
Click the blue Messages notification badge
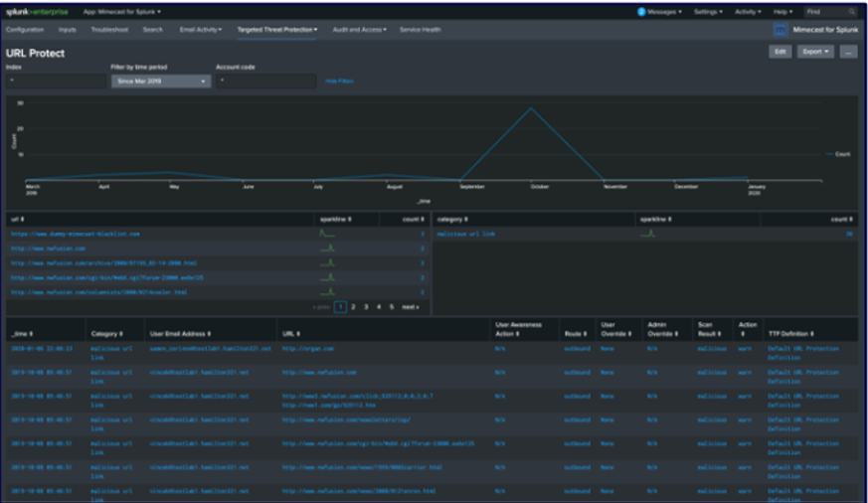[641, 12]
